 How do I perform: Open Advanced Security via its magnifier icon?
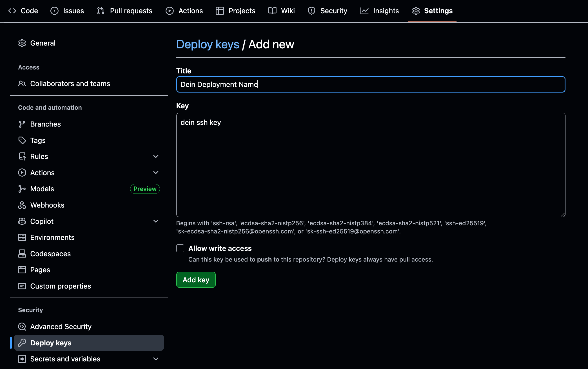tap(22, 327)
